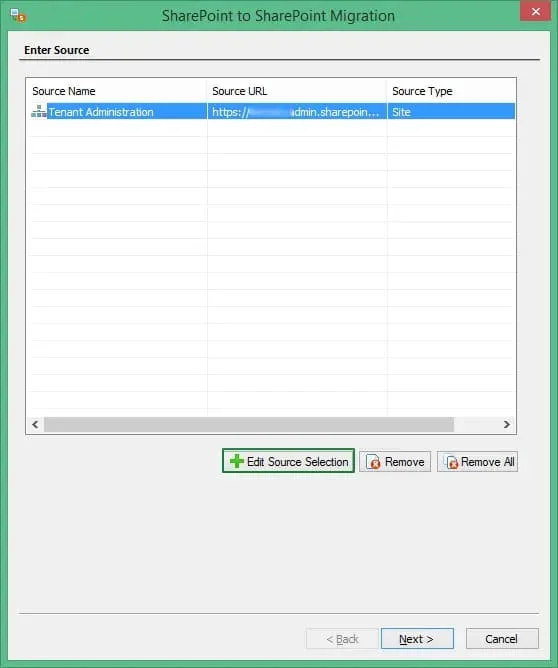Click the green plus icon on Edit Source Selection
Screen dimensions: 558x668
(237, 461)
